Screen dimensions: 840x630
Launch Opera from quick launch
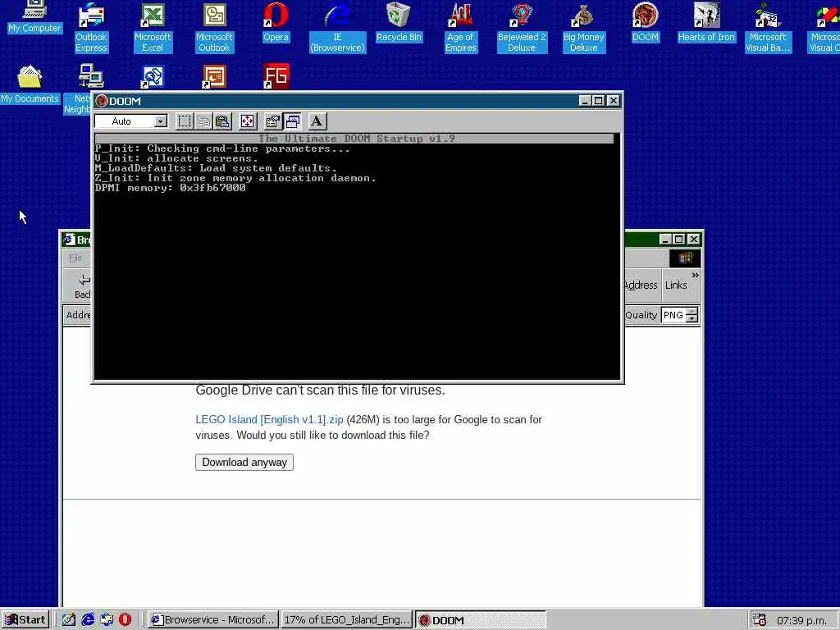125,620
